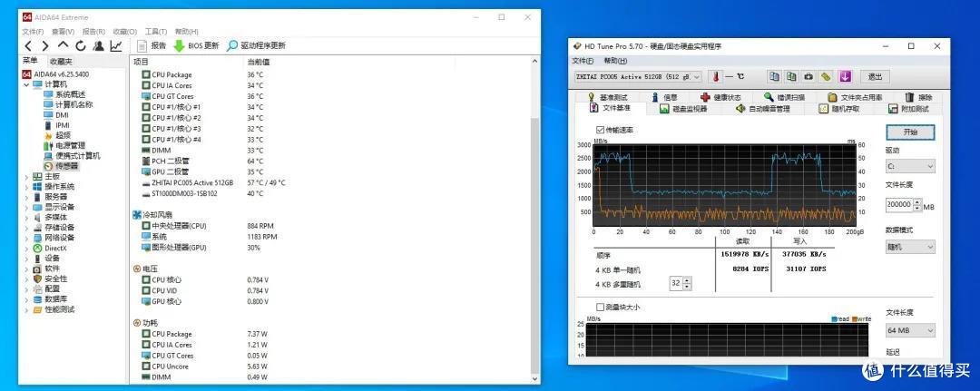Click the 驱动程序更新 driver update button
Image resolution: width=980 pixels, height=391 pixels.
(x=256, y=45)
